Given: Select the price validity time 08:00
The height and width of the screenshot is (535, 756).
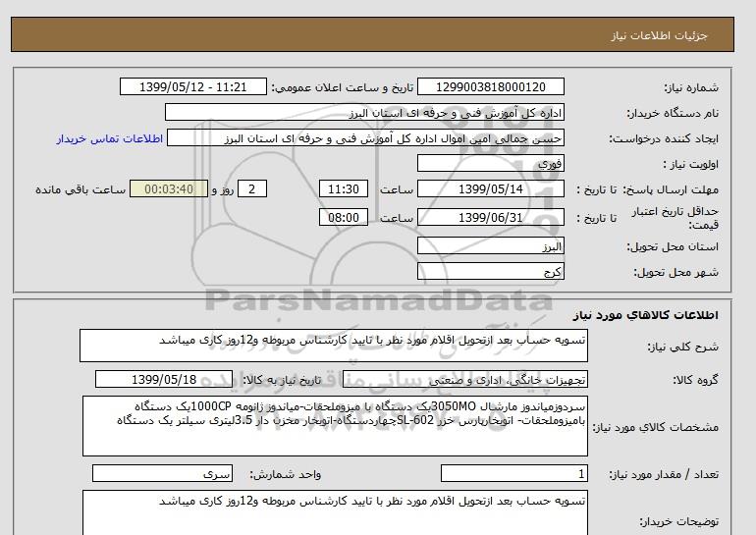Looking at the screenshot, I should [x=344, y=217].
